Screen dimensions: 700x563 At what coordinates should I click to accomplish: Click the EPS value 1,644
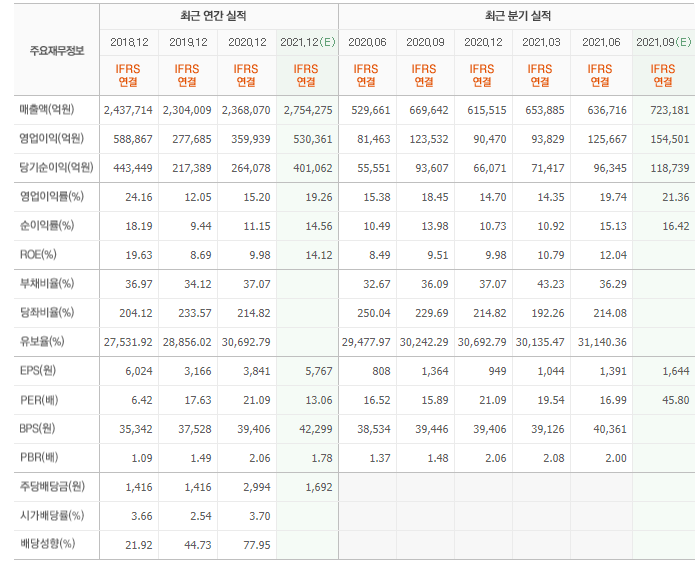click(x=676, y=371)
